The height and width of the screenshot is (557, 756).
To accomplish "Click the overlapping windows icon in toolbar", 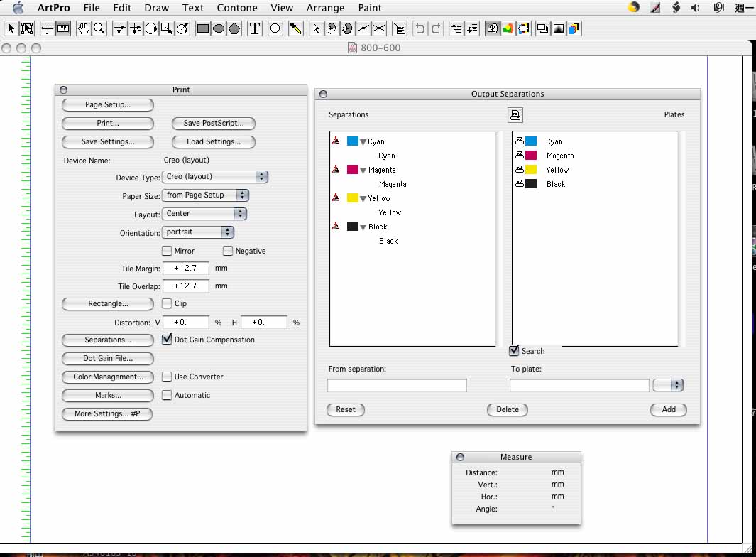I will (x=543, y=28).
